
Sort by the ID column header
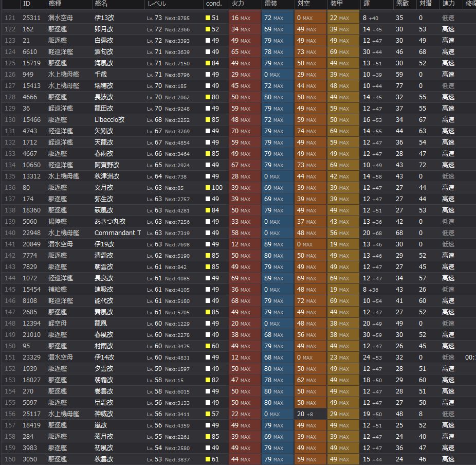pos(27,4)
